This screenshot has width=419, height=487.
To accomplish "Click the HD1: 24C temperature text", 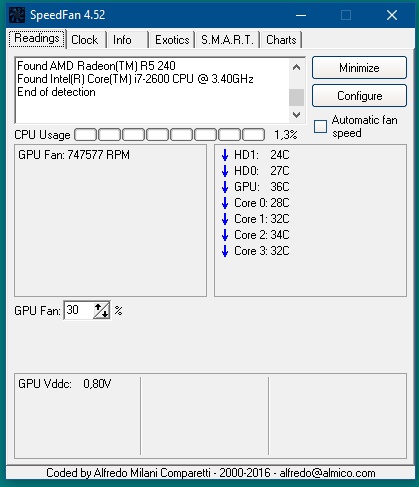I will tap(262, 155).
